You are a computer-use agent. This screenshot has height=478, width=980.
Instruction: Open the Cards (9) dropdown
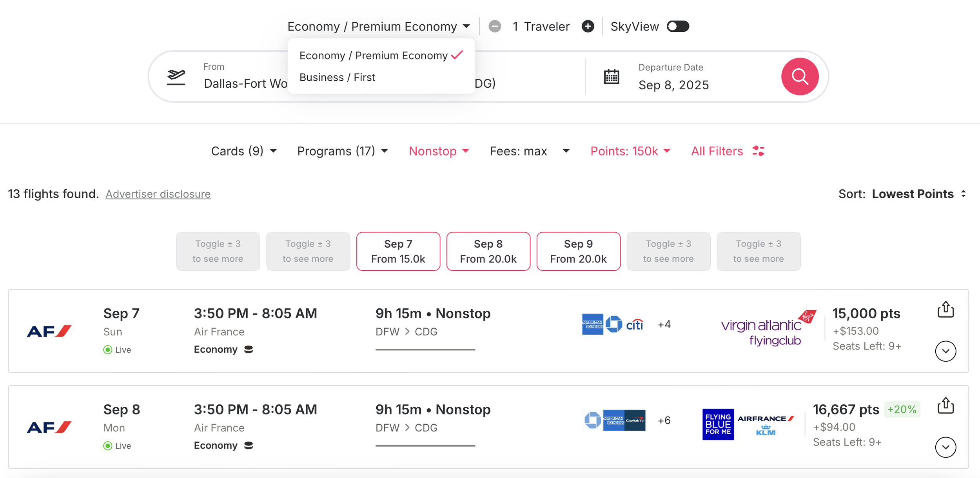[243, 151]
